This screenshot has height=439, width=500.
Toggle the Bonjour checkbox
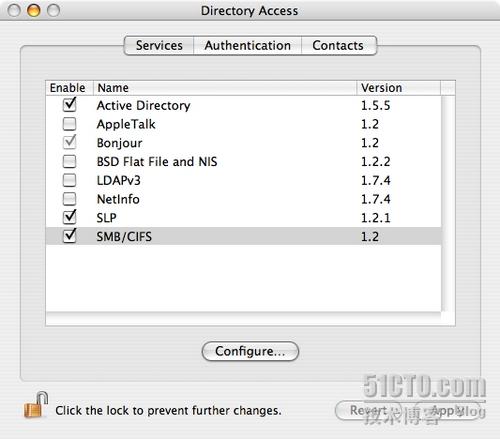[x=69, y=142]
